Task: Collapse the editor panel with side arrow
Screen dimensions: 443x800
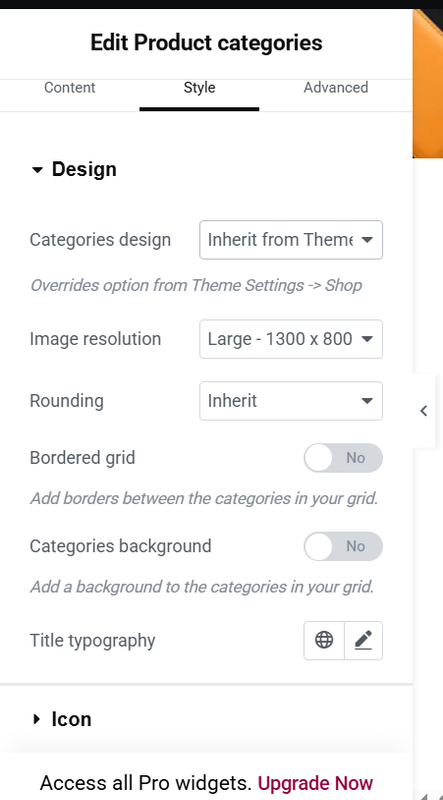Action: (424, 411)
